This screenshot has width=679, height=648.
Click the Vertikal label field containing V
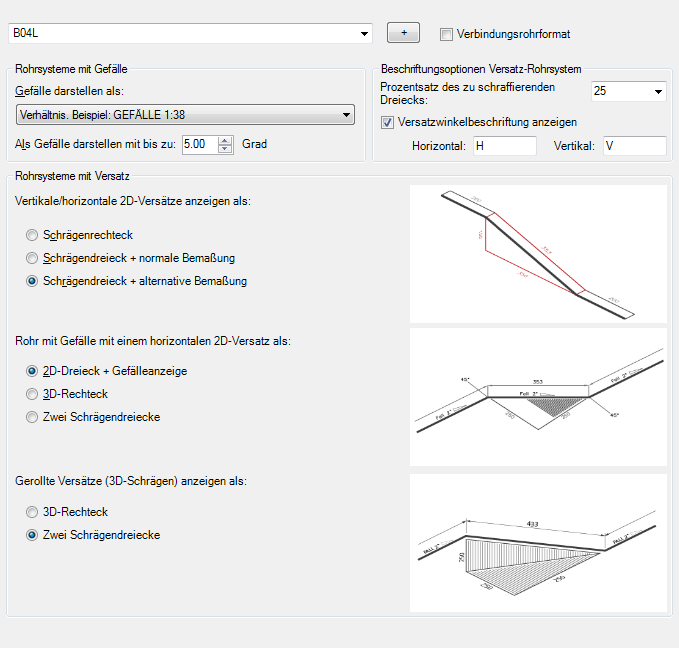click(x=635, y=146)
